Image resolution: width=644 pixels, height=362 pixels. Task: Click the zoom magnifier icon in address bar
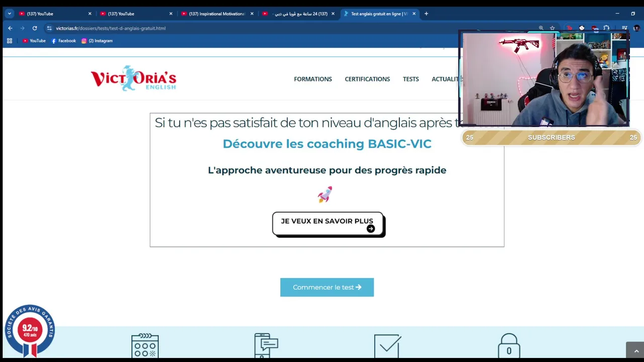pyautogui.click(x=541, y=28)
